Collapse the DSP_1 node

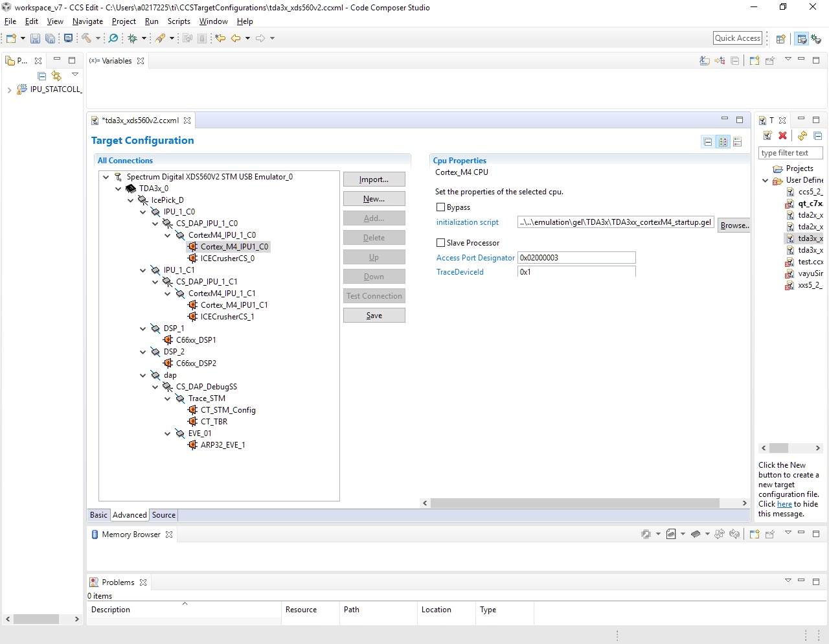[x=142, y=328]
